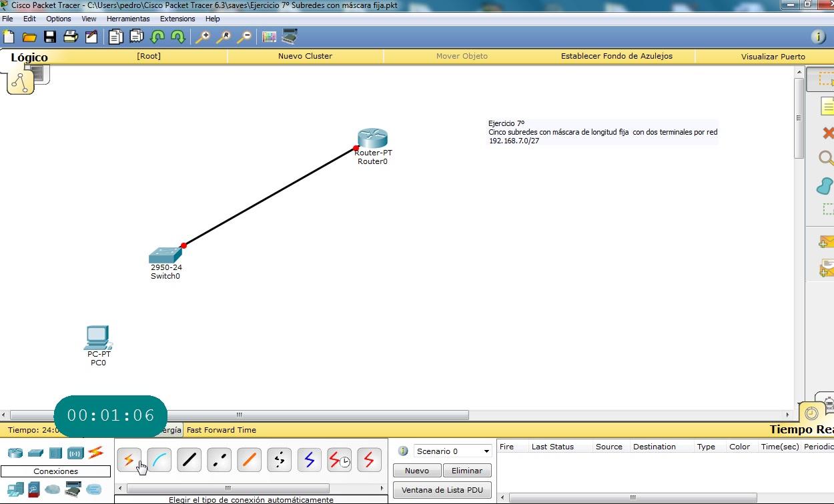Select the Routers device category
Image resolution: width=834 pixels, height=504 pixels.
click(x=15, y=453)
